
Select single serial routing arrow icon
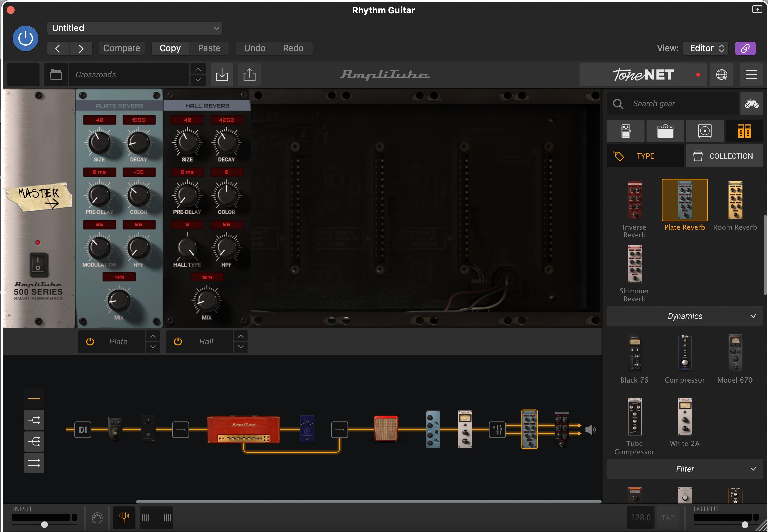[34, 399]
